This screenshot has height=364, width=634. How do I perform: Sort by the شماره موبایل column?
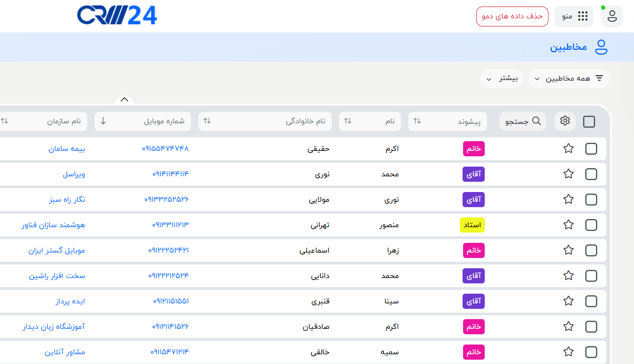click(x=143, y=121)
